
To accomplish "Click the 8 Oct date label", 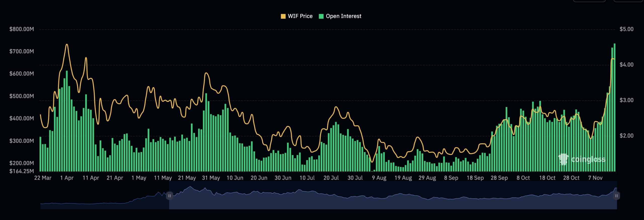I will (523, 178).
